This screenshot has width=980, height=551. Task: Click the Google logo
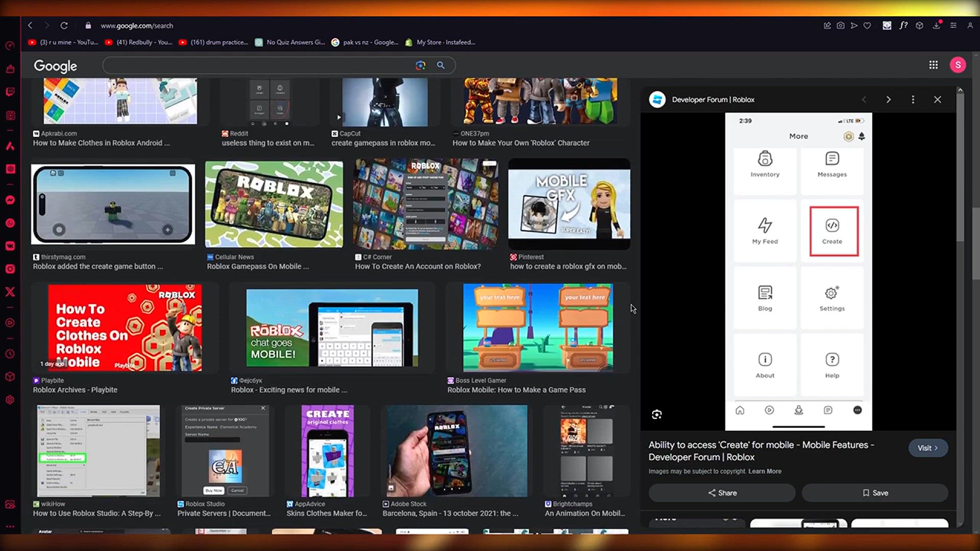pyautogui.click(x=55, y=66)
